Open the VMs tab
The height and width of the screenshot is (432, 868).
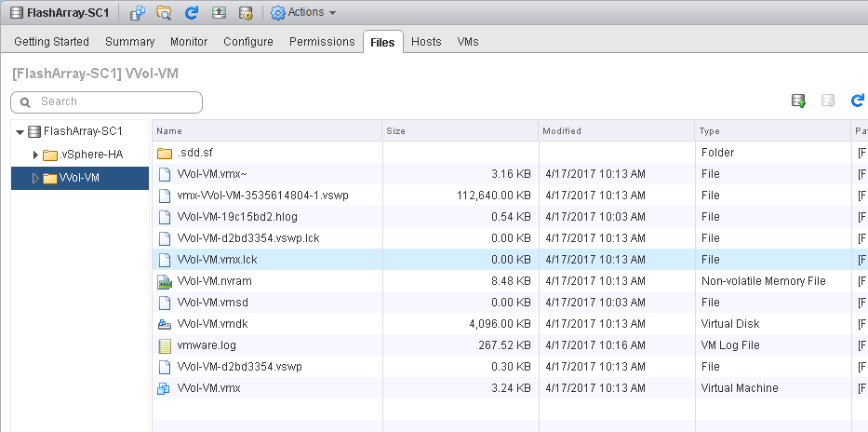[468, 42]
